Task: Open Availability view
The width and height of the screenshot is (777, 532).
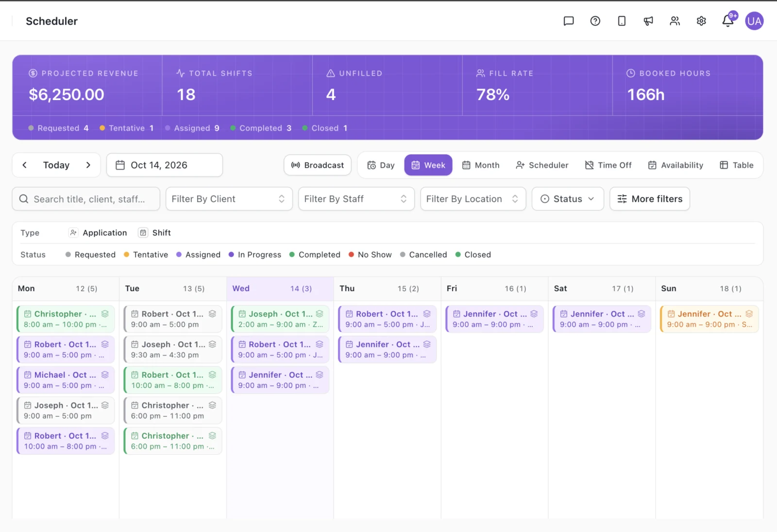Action: [676, 165]
